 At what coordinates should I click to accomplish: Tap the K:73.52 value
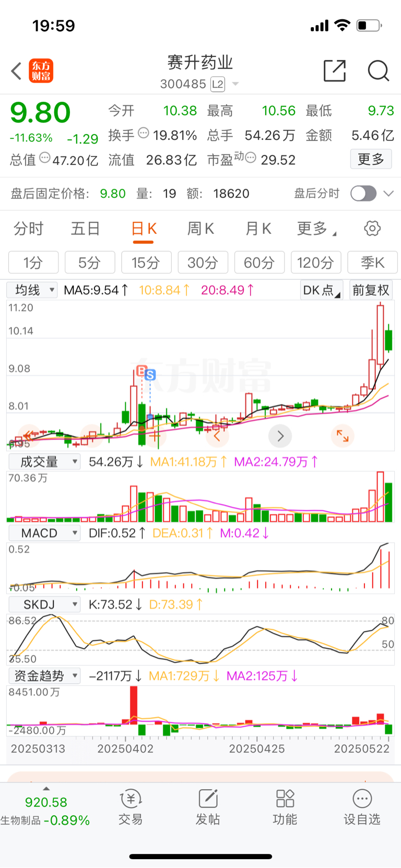[x=115, y=604]
